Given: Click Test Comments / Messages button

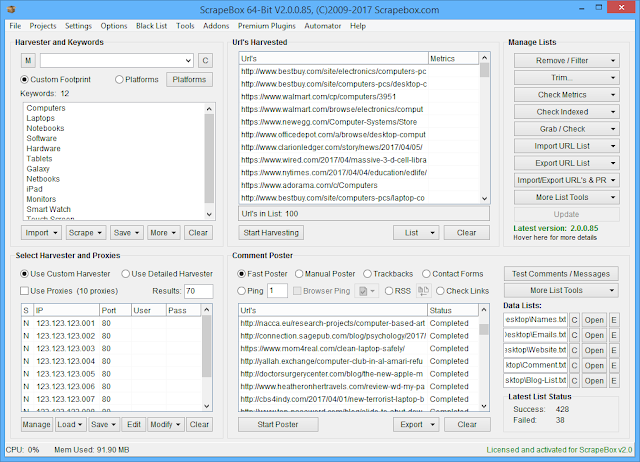Looking at the screenshot, I should click(x=561, y=273).
